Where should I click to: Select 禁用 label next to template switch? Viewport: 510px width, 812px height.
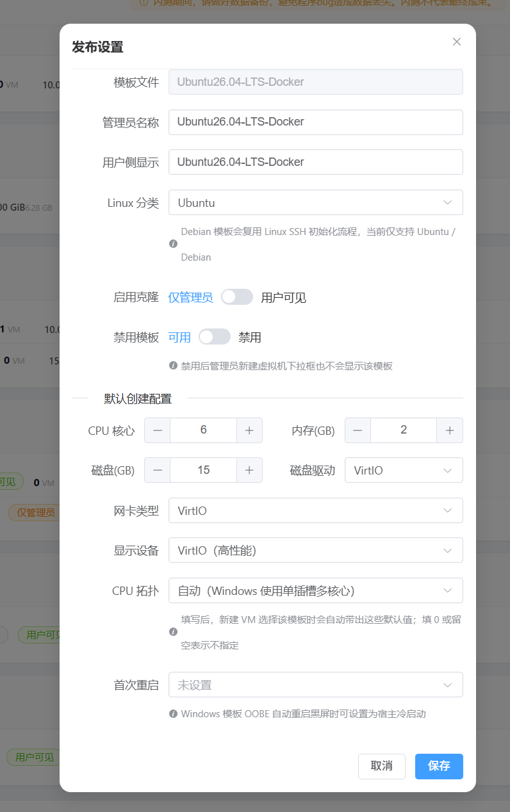coord(250,337)
